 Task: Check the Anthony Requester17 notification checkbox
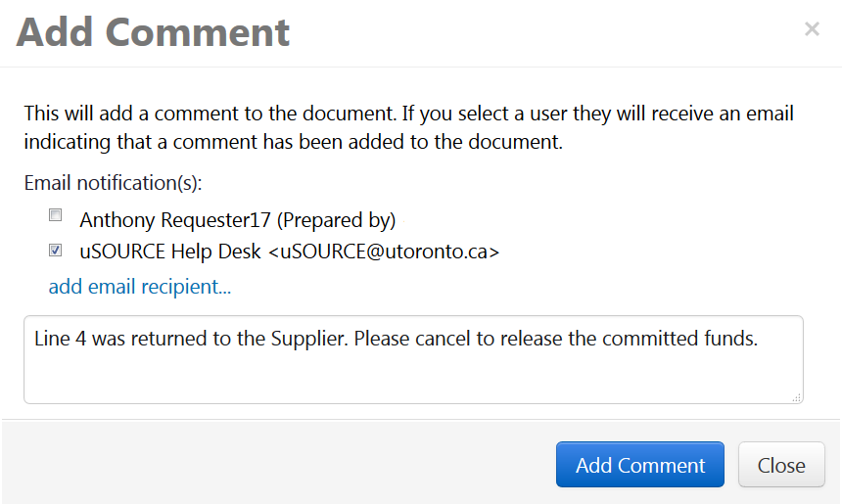tap(56, 215)
